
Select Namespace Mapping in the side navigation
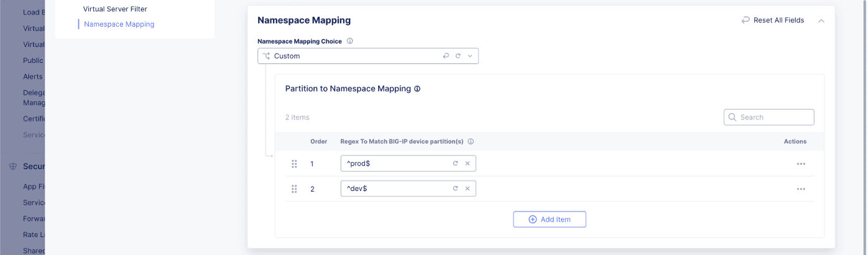click(x=119, y=24)
